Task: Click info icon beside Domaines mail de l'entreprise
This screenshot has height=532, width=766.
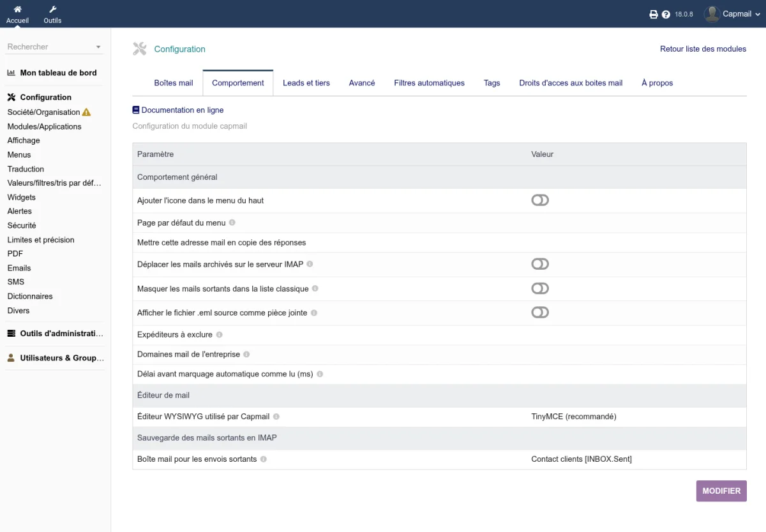Action: [246, 354]
